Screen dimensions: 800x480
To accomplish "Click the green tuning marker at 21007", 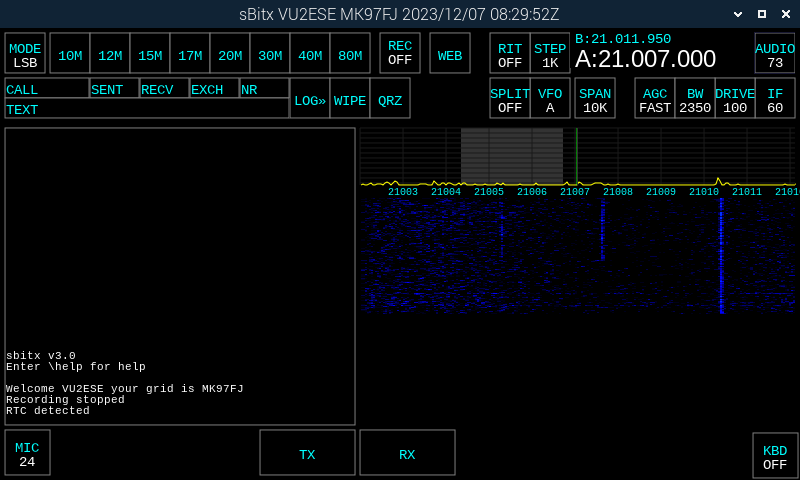I will coord(577,156).
